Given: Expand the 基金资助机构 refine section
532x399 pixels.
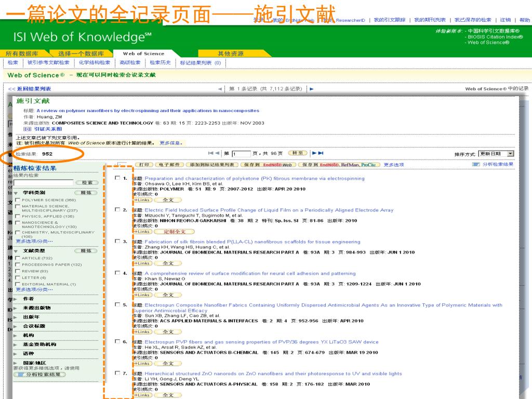Looking at the screenshot, I should click(x=15, y=345).
